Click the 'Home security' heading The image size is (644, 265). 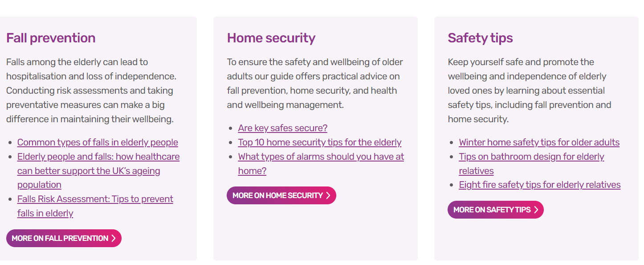[x=271, y=38]
